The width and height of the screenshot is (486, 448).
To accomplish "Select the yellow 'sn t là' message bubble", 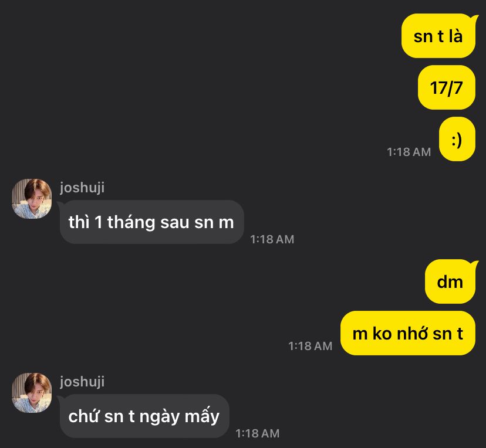I will click(438, 36).
